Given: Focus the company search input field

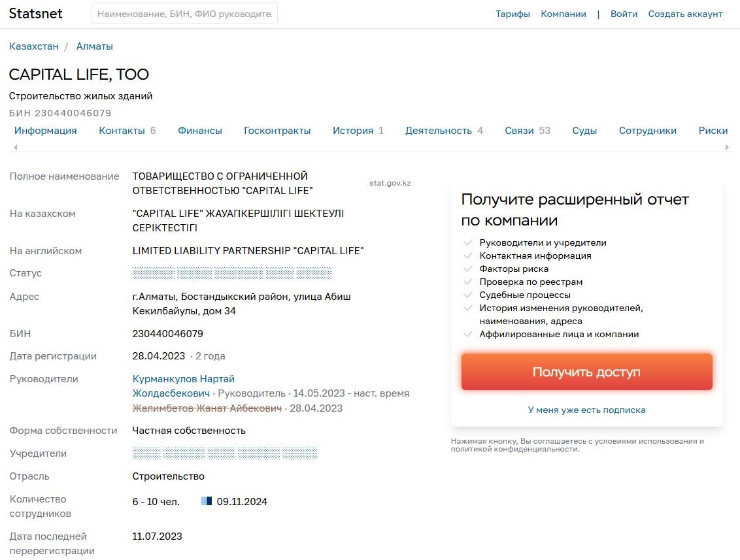Looking at the screenshot, I should (184, 14).
